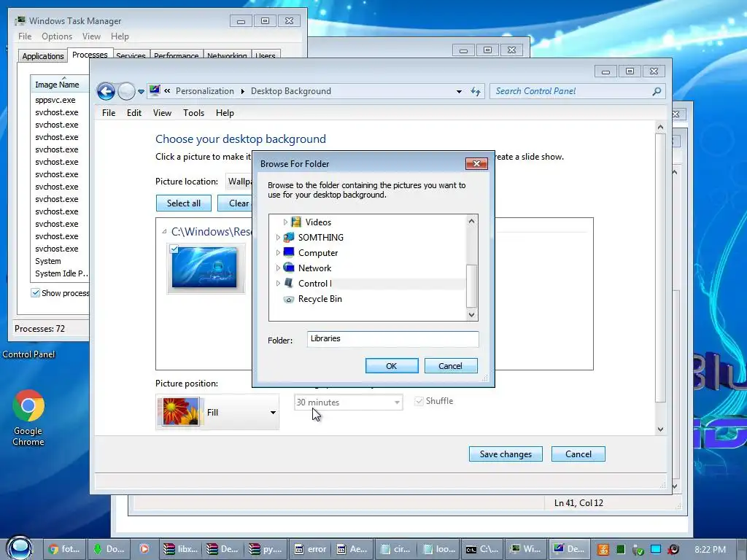747x560 pixels.
Task: Open 'error' taskbar button
Action: [x=310, y=548]
